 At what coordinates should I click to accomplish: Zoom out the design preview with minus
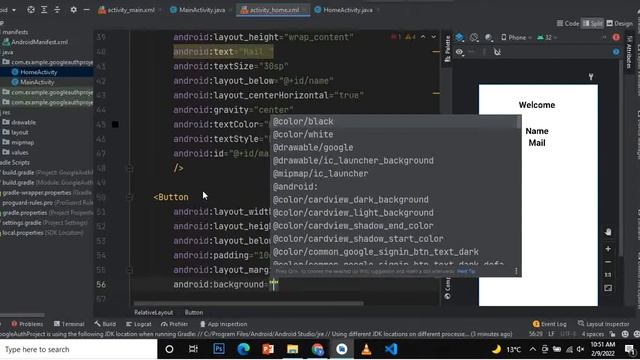[608, 262]
